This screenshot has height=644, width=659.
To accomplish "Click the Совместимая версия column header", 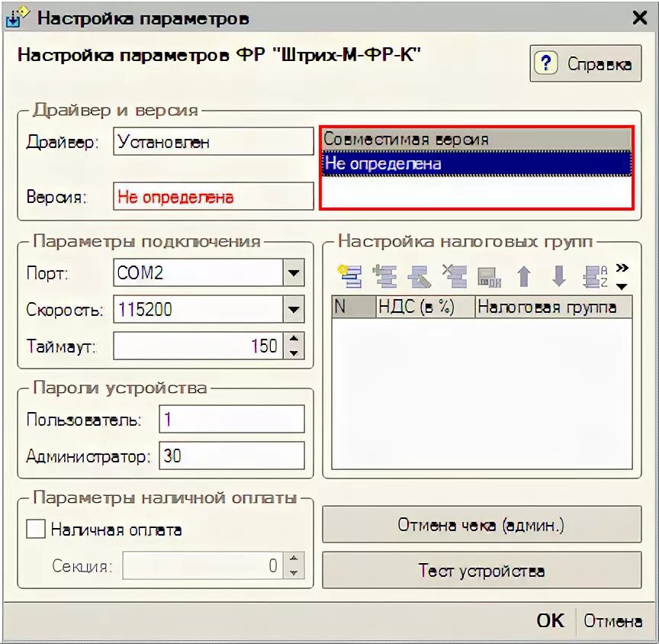I will click(477, 139).
